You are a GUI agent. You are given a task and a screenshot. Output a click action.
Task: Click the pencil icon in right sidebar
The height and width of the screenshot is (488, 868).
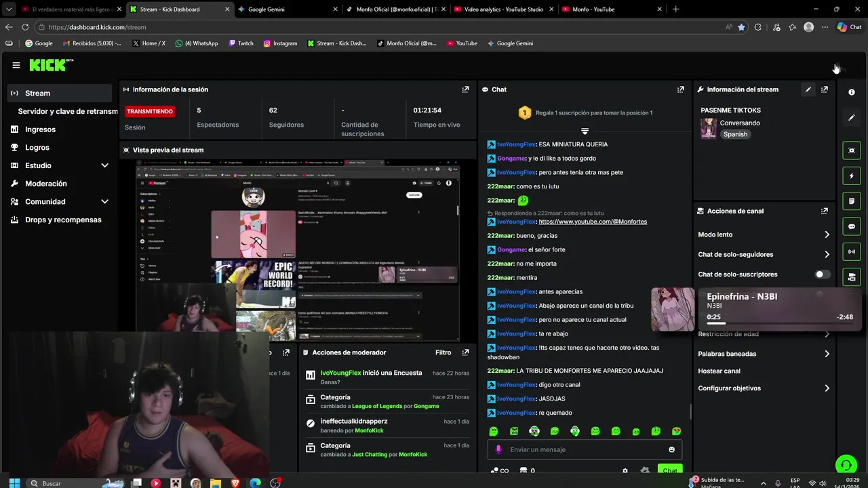click(x=852, y=117)
